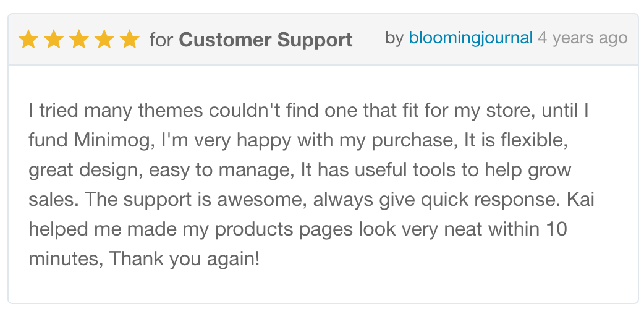This screenshot has height=314, width=644.
Task: Click the word "by" before the username
Action: coord(394,38)
